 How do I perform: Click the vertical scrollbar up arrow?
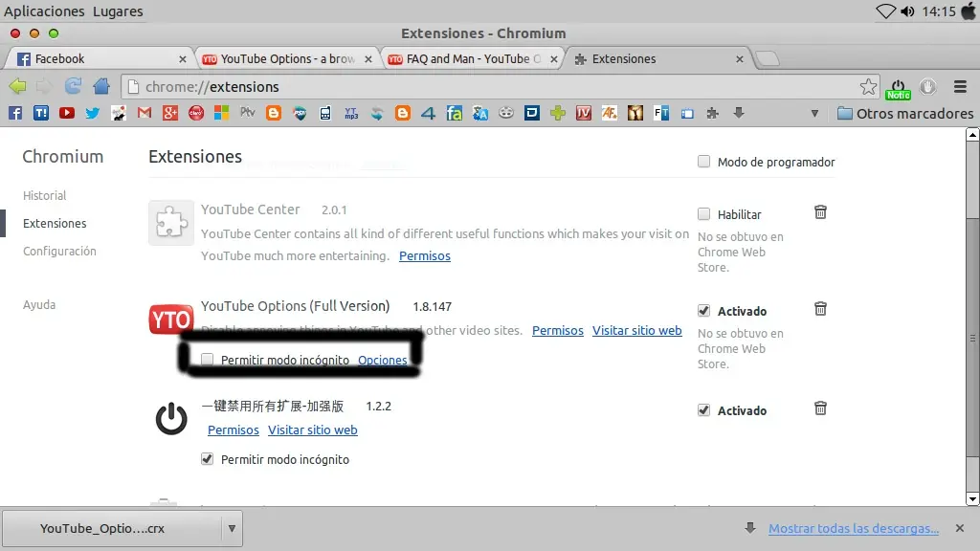point(972,134)
